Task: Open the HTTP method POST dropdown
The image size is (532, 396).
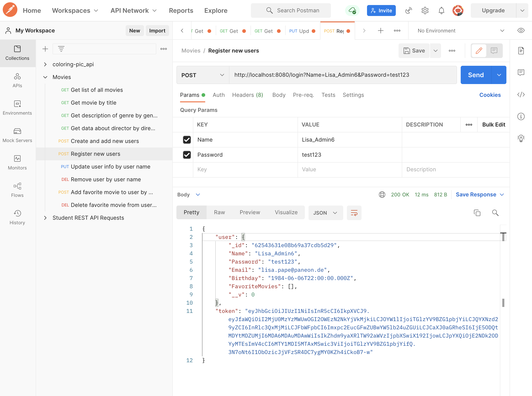Action: pyautogui.click(x=203, y=75)
